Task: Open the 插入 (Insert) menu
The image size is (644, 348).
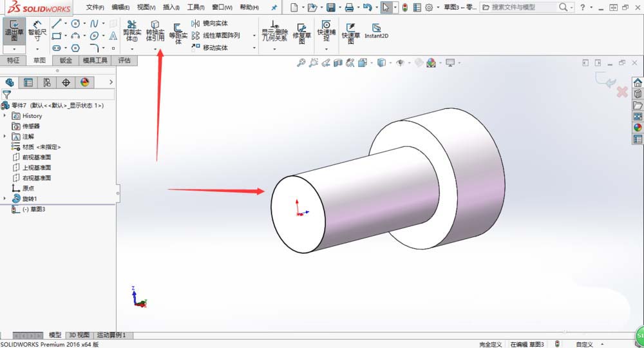Action: click(171, 8)
